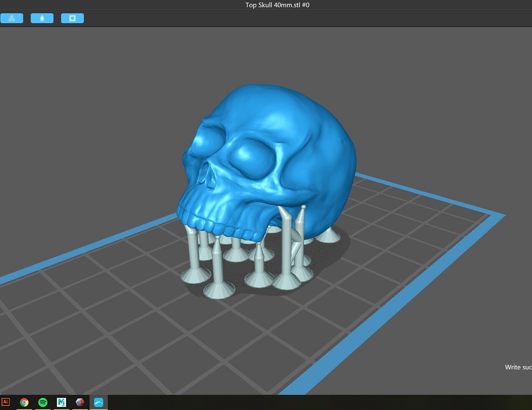Click the models tool to expand its options
The width and height of the screenshot is (532, 410).
click(12, 18)
